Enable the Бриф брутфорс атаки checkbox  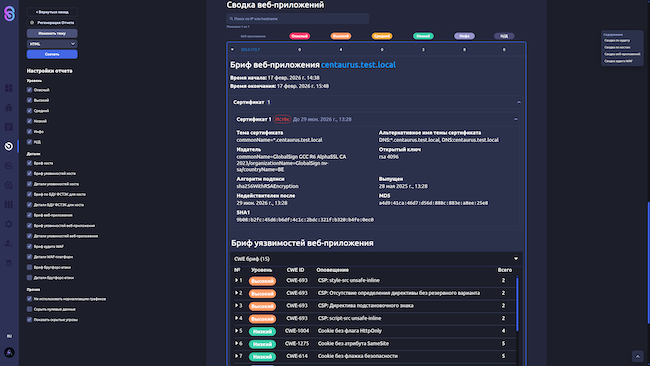[29, 267]
